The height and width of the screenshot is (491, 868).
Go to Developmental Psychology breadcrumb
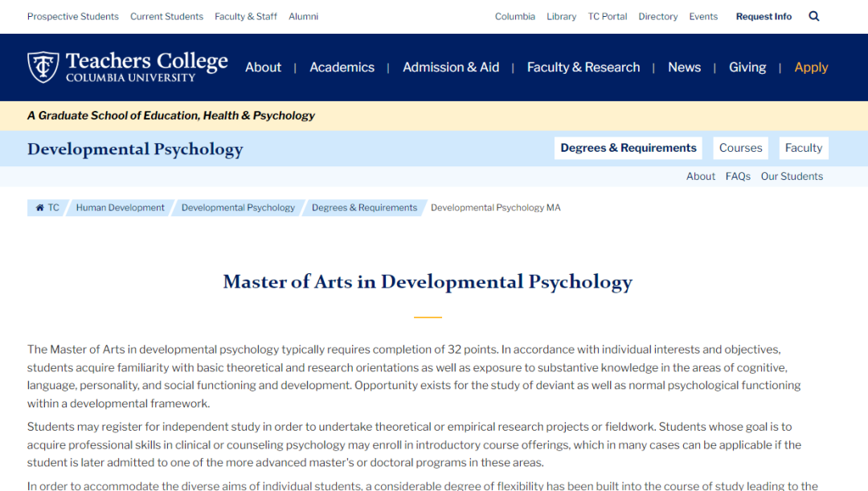(238, 207)
